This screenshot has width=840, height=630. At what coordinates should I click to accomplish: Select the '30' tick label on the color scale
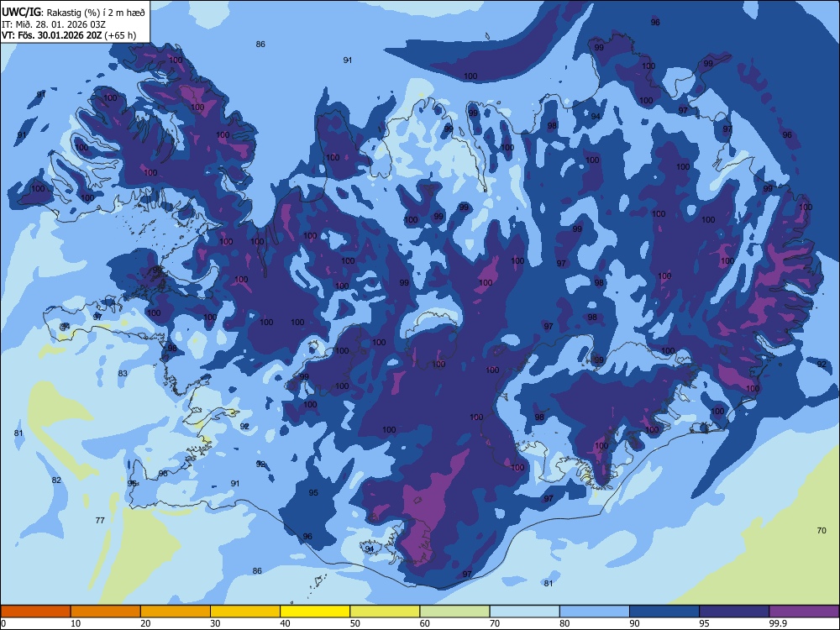point(215,623)
